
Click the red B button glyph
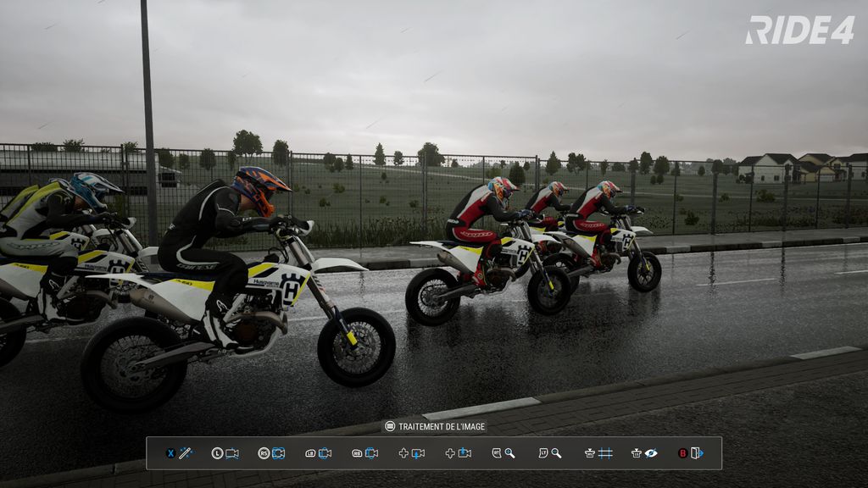coord(682,454)
